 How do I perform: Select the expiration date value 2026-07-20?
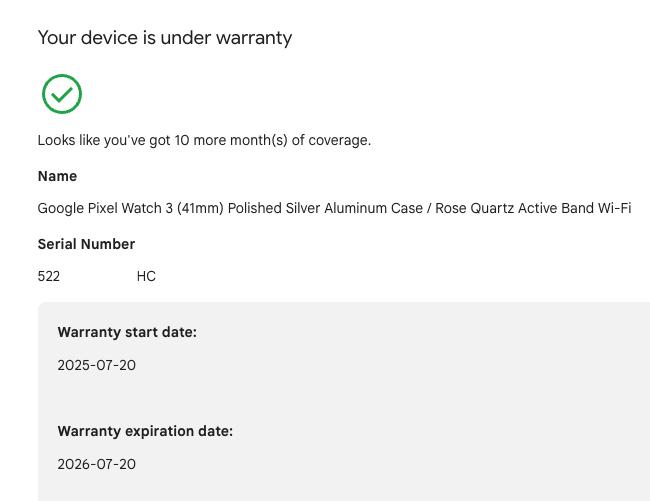coord(96,464)
